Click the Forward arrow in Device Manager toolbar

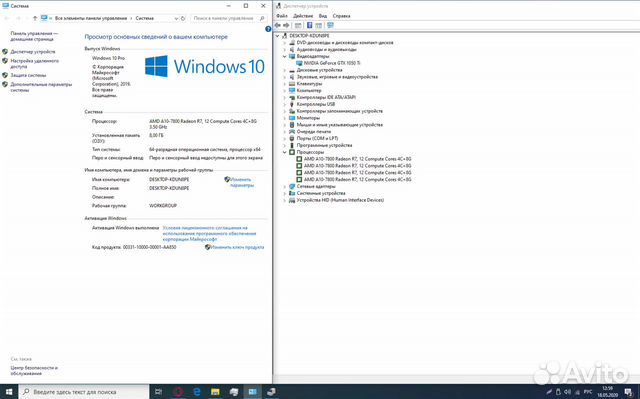click(286, 25)
